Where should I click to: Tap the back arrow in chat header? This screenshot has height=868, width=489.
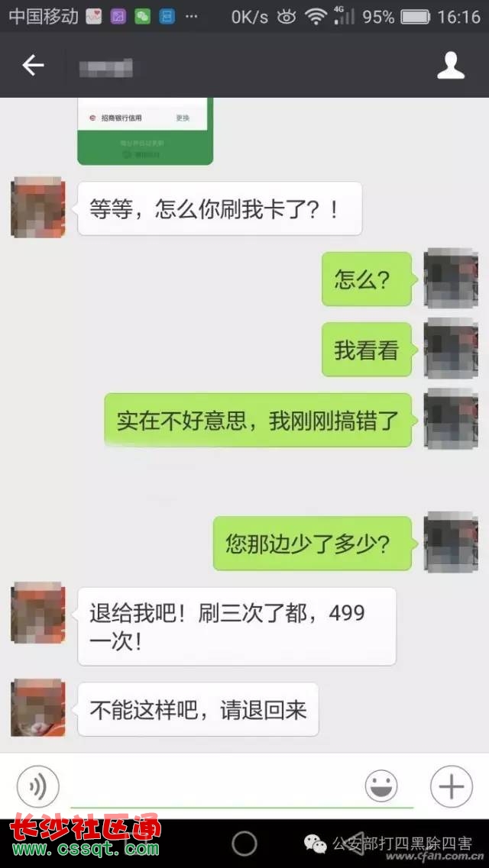(x=33, y=66)
